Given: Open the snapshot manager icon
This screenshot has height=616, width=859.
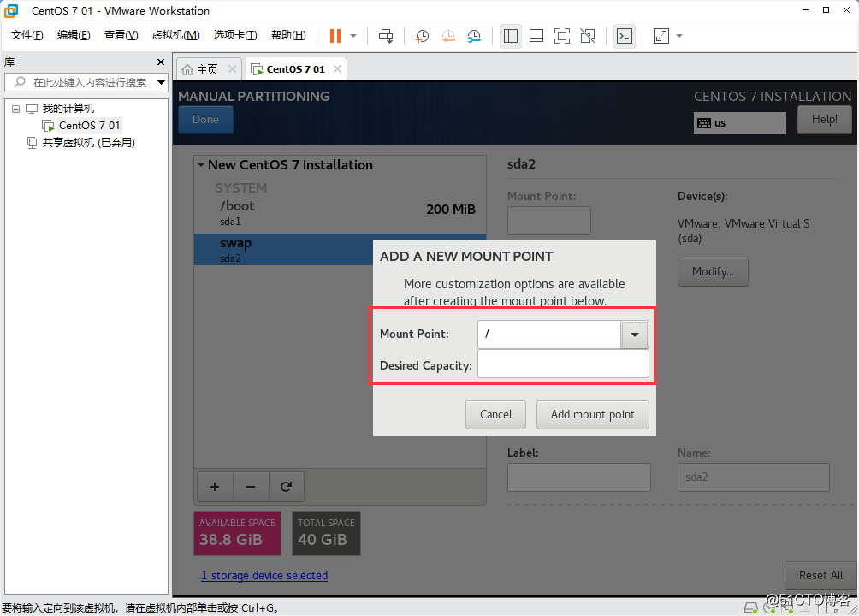Looking at the screenshot, I should (x=474, y=36).
